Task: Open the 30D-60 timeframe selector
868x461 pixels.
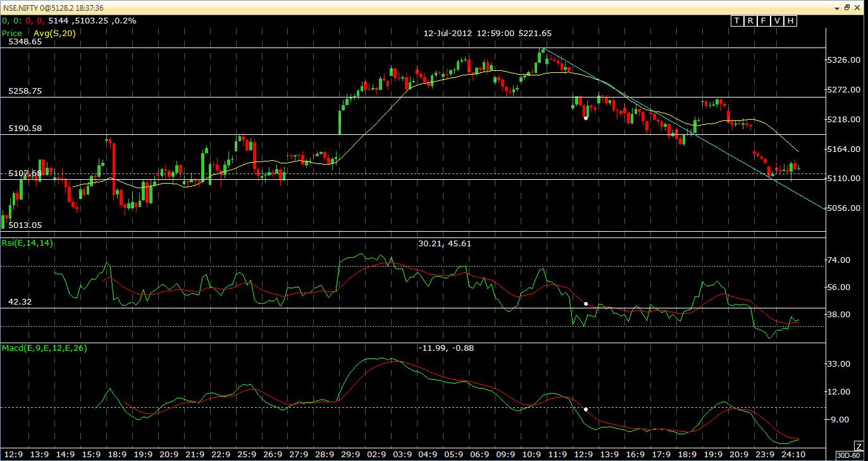Action: 851,455
